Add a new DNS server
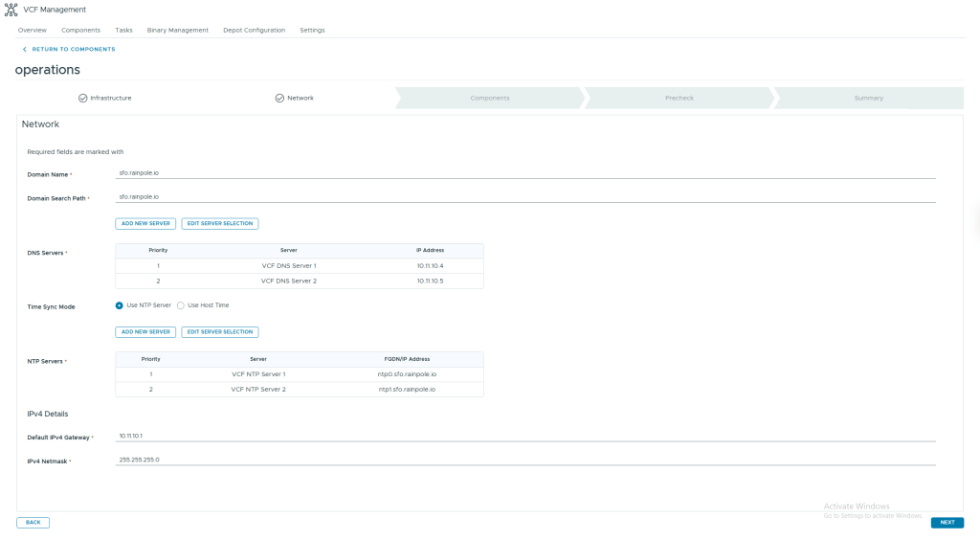Screen dimensions: 980x540 145,223
